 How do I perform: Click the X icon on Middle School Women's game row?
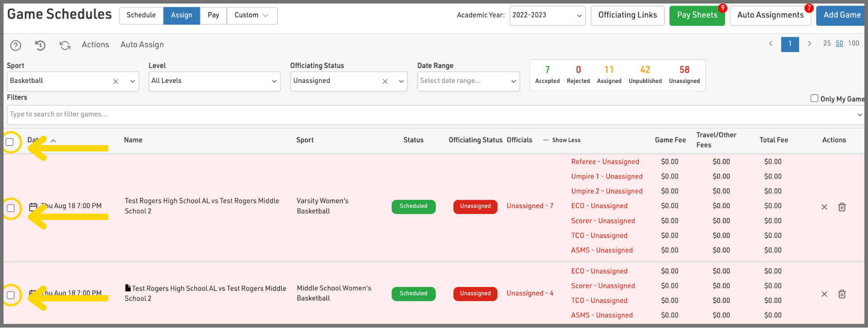(824, 294)
